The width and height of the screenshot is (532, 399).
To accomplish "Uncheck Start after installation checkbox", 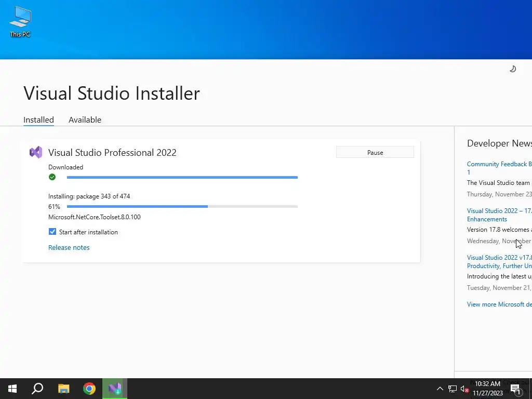I will point(52,232).
